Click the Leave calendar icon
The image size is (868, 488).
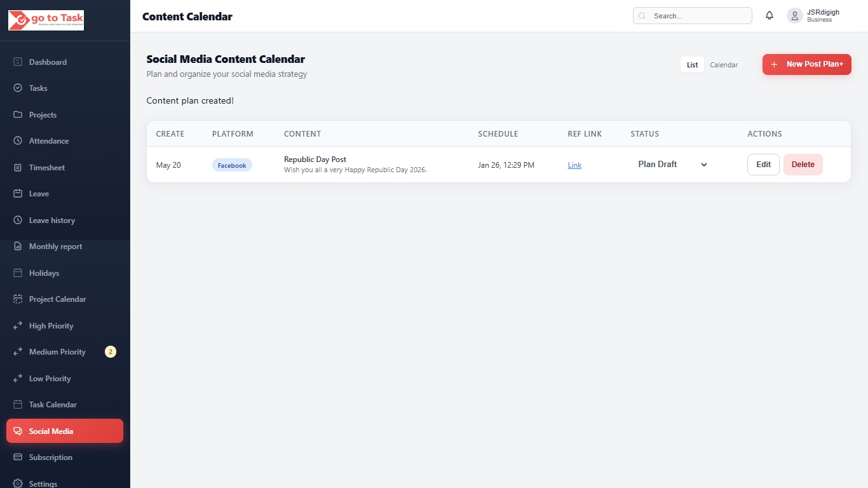point(18,194)
